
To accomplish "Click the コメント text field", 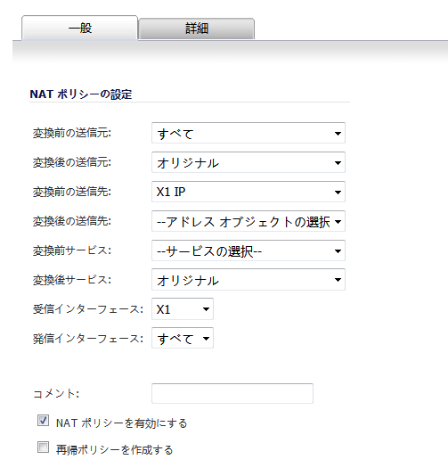I will [x=232, y=393].
